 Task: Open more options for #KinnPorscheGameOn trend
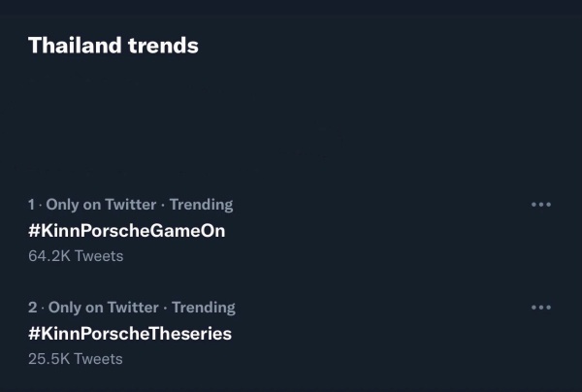(x=541, y=205)
